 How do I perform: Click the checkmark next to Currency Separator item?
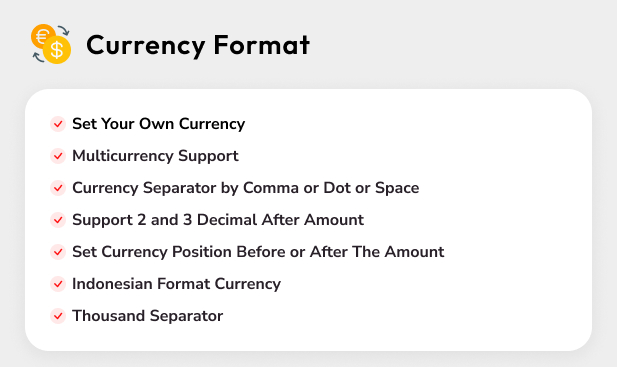(58, 188)
